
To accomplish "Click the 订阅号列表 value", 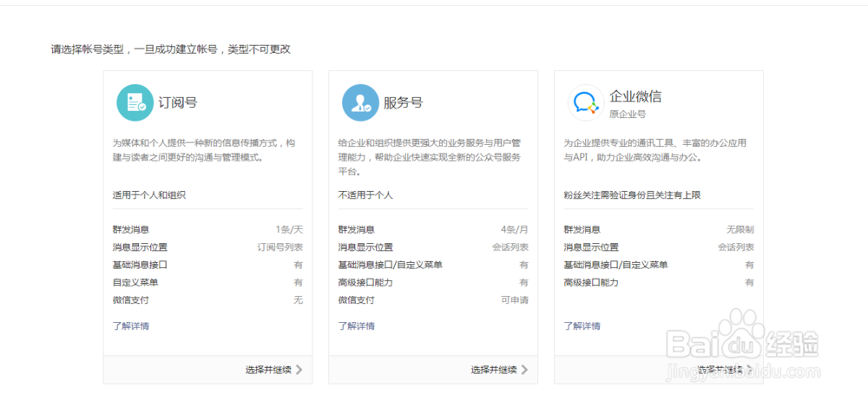I will click(280, 247).
